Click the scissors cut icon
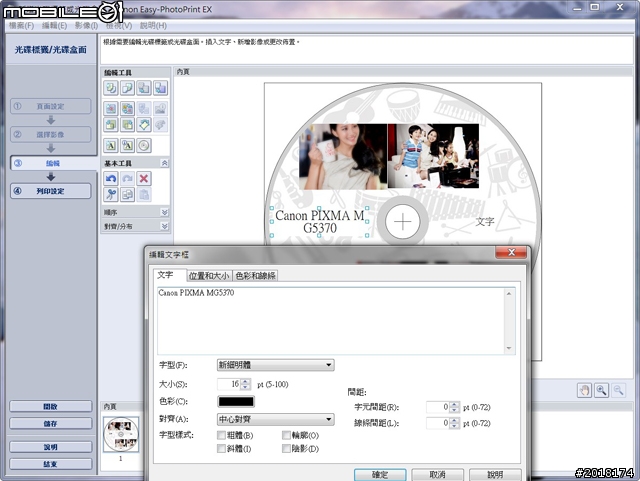Viewport: 640px width, 481px height. 111,194
